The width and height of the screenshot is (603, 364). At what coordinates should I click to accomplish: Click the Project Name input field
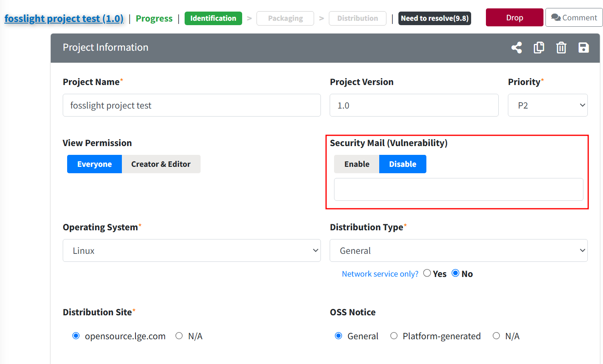pos(191,105)
